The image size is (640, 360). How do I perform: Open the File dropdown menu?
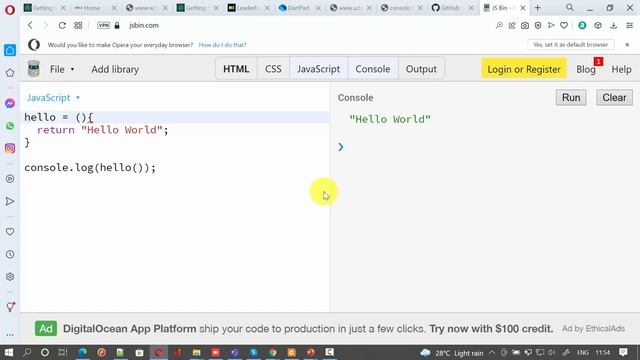(62, 69)
